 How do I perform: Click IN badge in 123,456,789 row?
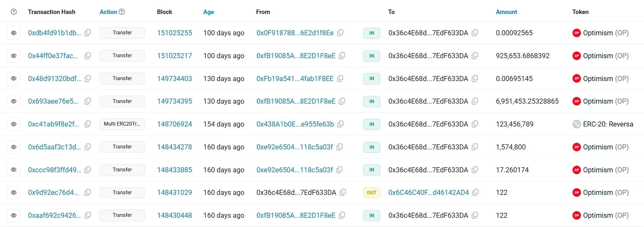tap(372, 124)
